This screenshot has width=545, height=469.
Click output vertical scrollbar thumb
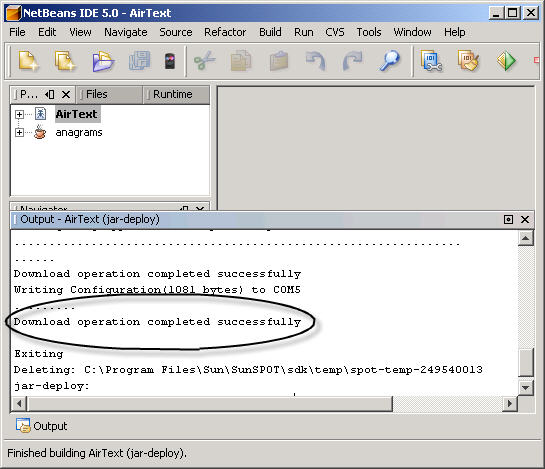526,363
